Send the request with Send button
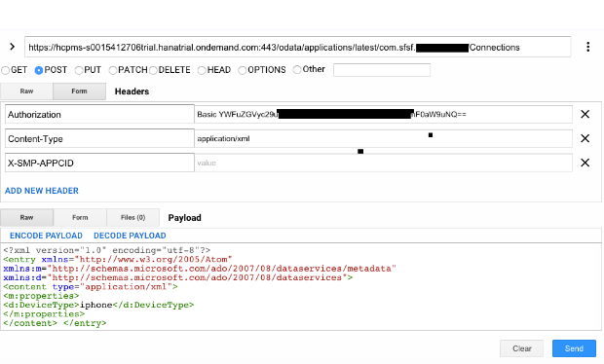Image resolution: width=604 pixels, height=364 pixels. click(x=574, y=348)
